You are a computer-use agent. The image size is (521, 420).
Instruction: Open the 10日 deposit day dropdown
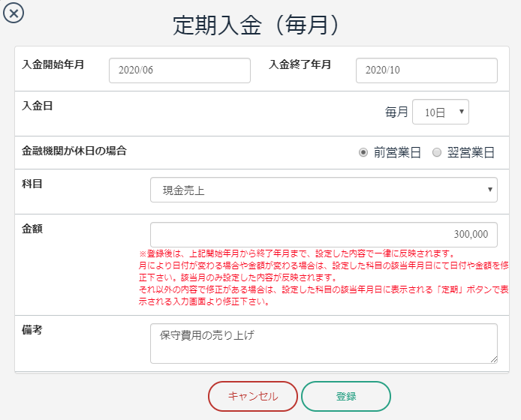coord(440,112)
